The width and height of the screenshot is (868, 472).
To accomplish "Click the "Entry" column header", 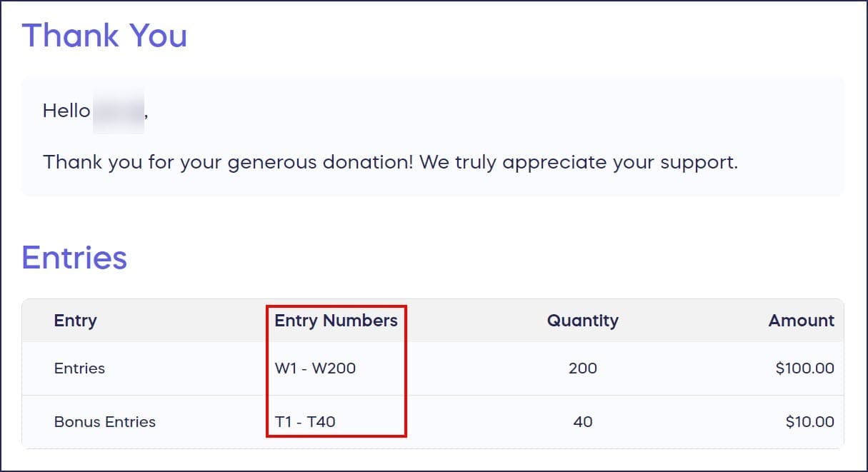I will (x=75, y=321).
